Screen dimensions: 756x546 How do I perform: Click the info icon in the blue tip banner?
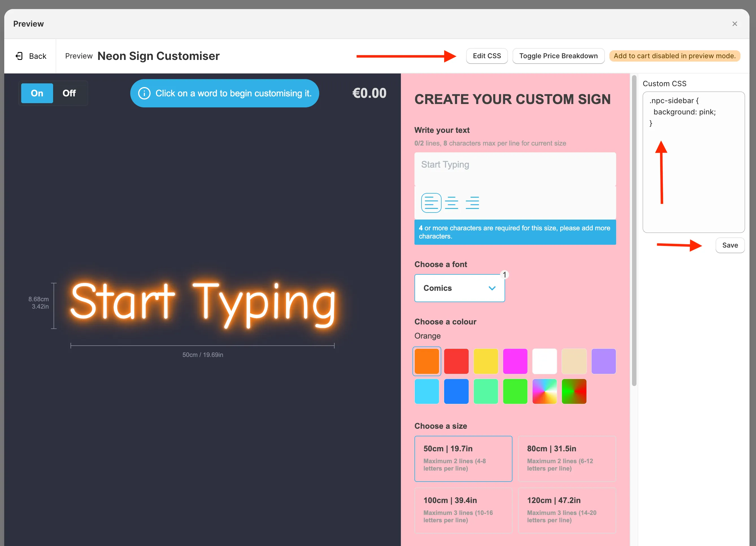[x=144, y=93]
